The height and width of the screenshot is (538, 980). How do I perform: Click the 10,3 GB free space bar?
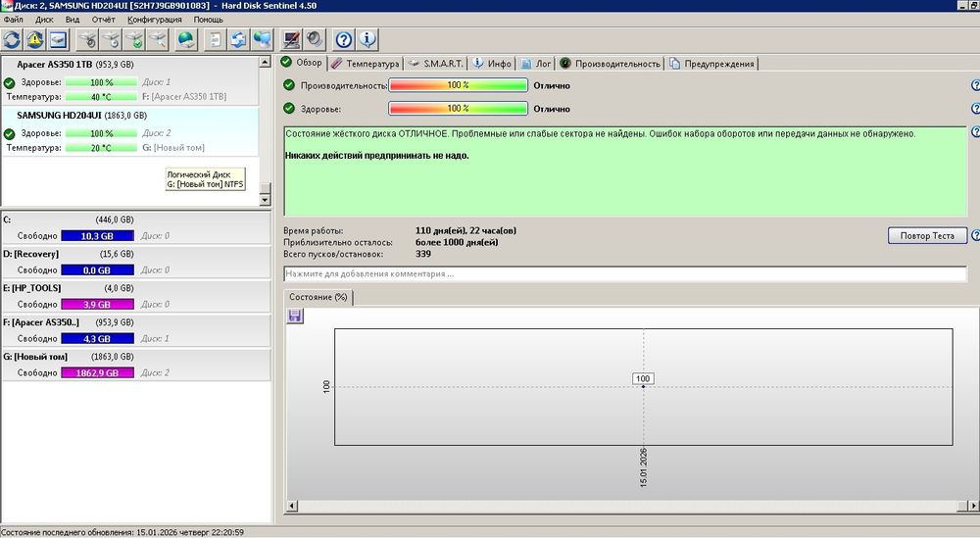pyautogui.click(x=97, y=236)
